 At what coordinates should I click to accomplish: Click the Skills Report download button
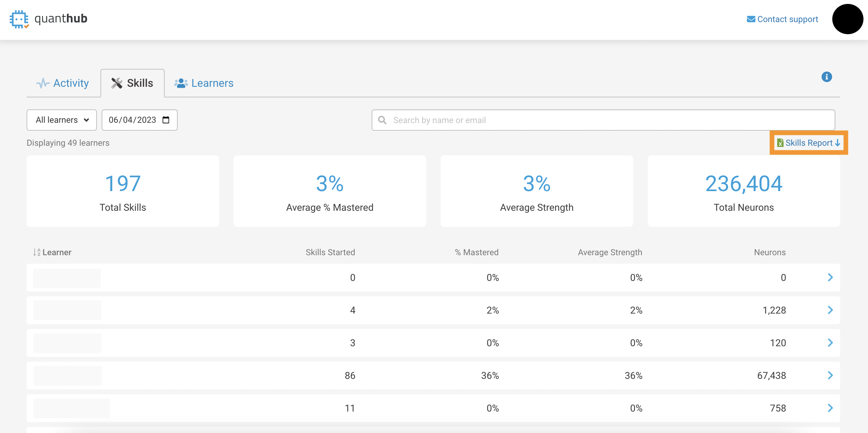809,143
